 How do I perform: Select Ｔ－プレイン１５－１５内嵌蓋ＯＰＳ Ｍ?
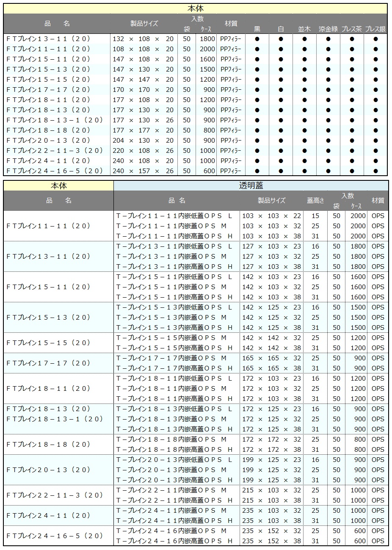tap(171, 338)
